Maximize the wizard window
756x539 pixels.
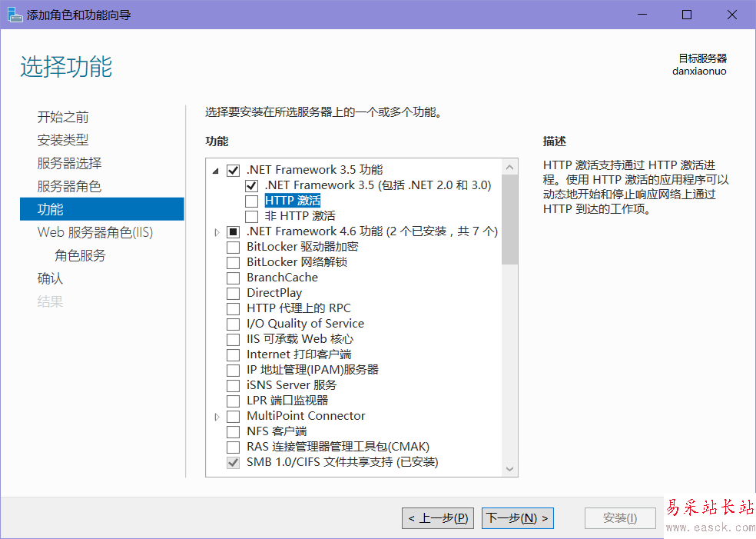[687, 15]
